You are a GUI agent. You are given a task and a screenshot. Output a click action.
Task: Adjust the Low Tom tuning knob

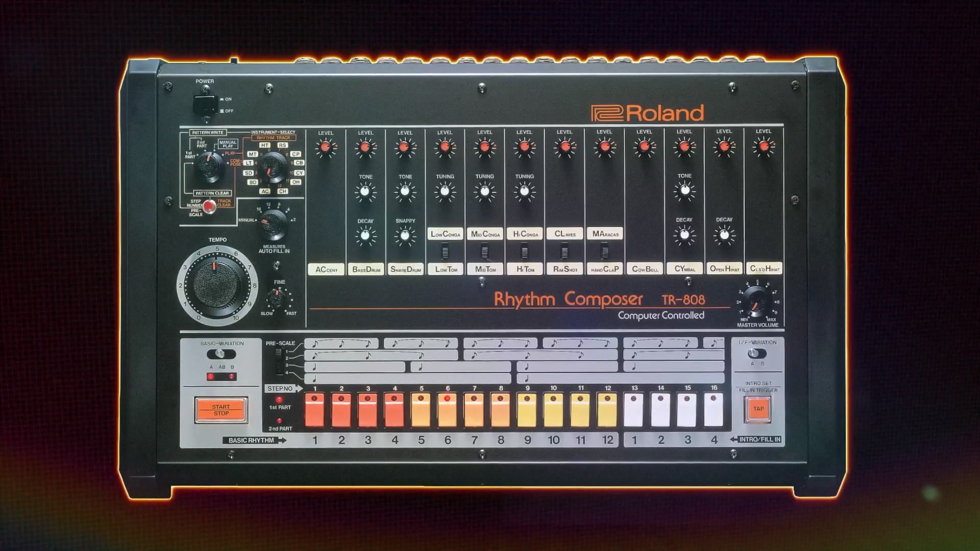tap(445, 191)
